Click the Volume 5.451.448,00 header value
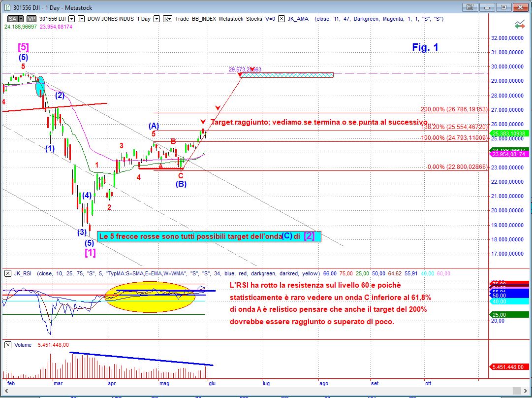The width and height of the screenshot is (532, 398). (x=53, y=345)
